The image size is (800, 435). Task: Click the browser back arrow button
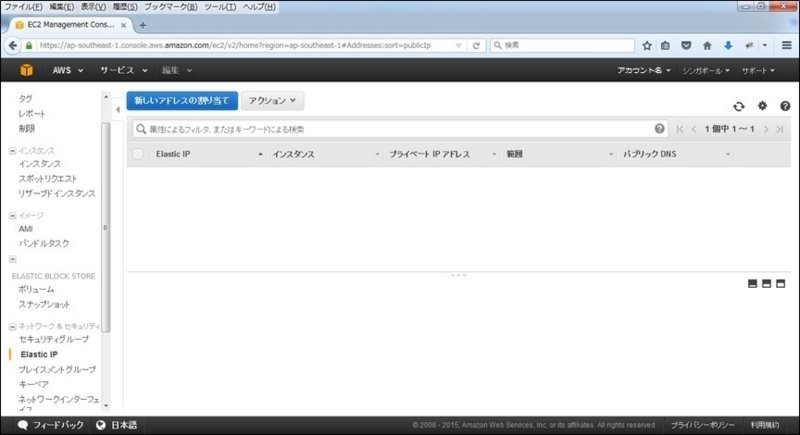point(14,45)
